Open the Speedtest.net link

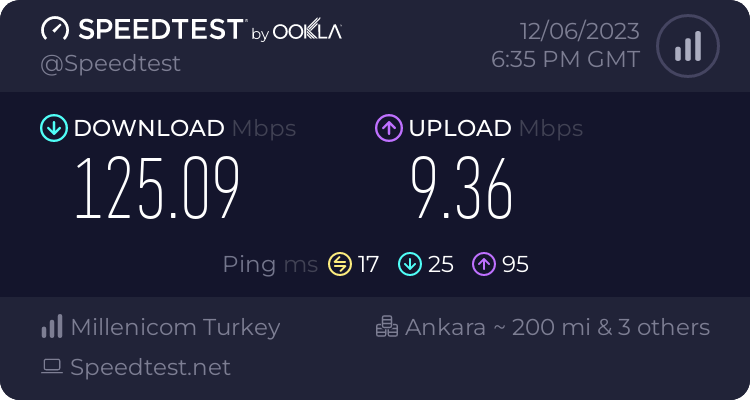150,367
